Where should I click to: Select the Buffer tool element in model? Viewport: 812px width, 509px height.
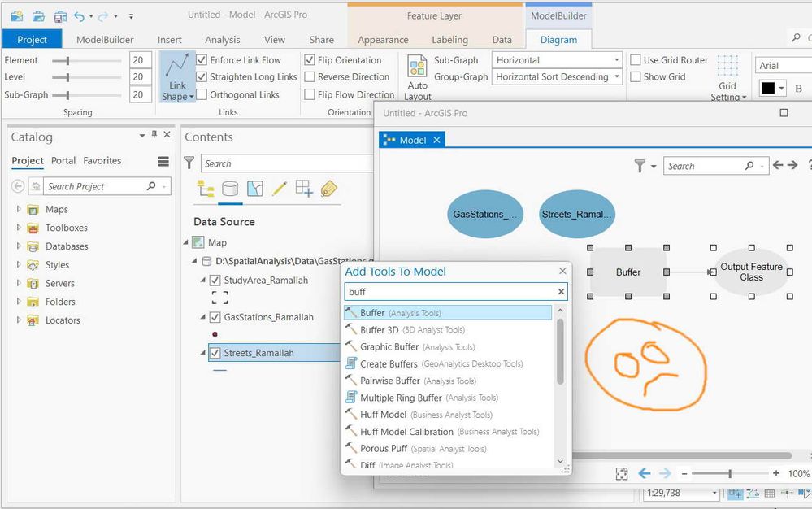(x=628, y=272)
